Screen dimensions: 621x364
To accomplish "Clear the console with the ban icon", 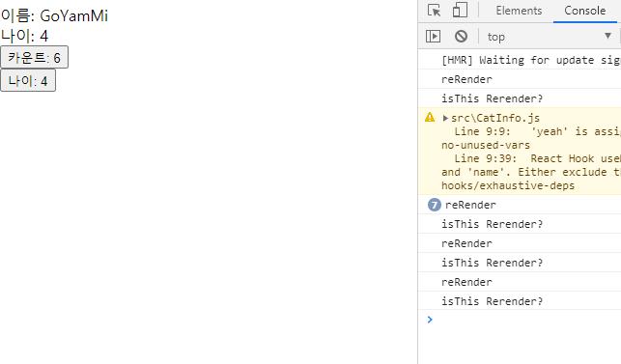I will coord(461,37).
